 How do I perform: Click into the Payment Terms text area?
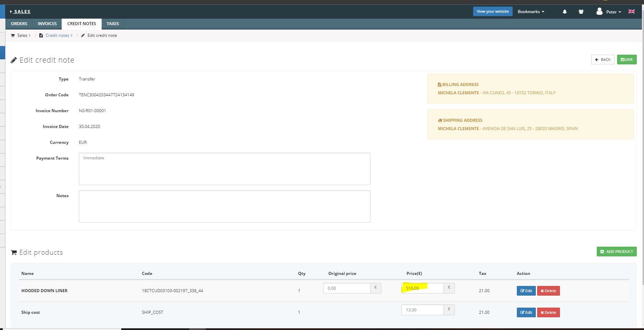(x=224, y=169)
